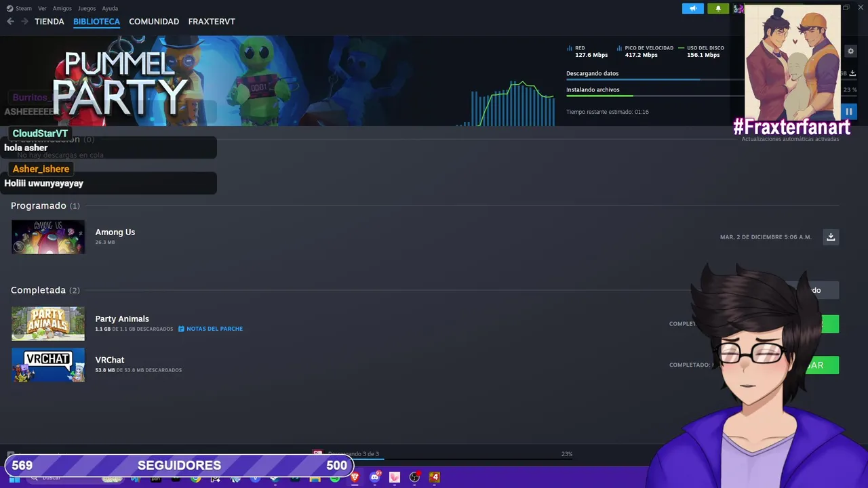Open the NOTAS DEL PARCHE link

point(210,329)
